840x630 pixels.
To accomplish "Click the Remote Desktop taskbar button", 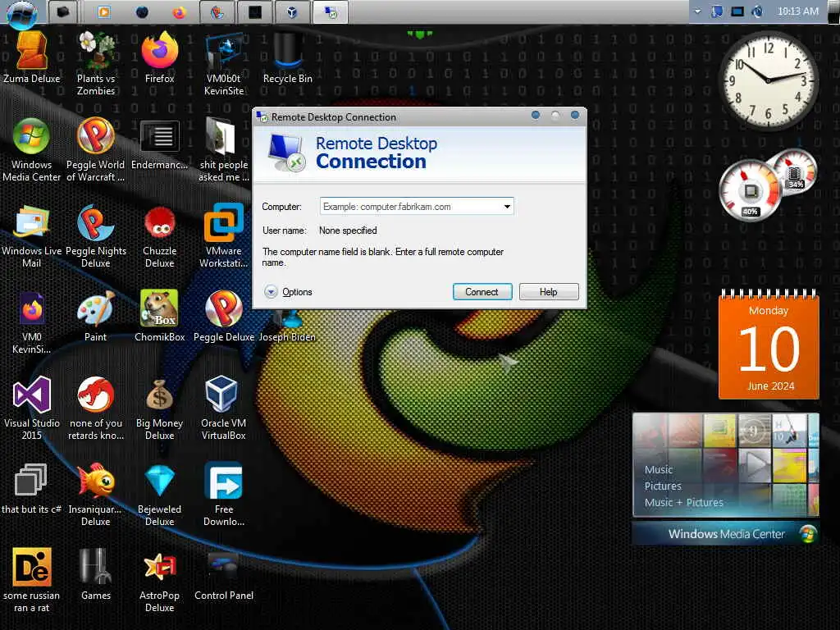I will click(331, 12).
